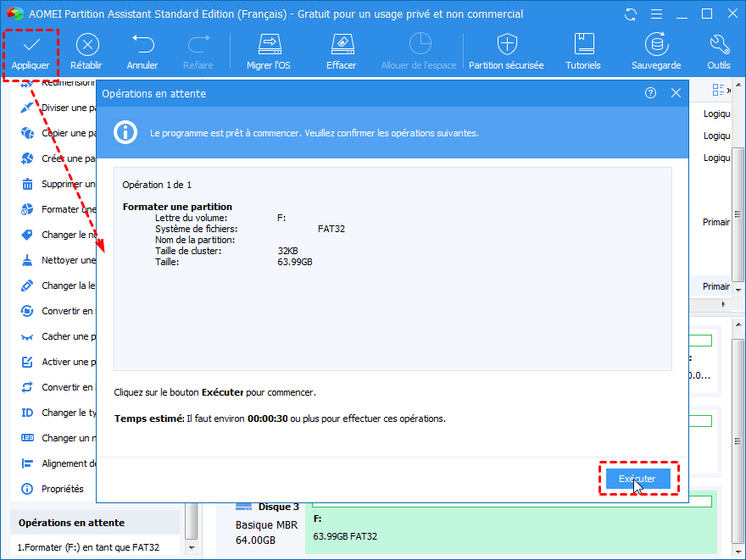Click the Nettoyer une partition broom icon
The image size is (746, 560).
click(27, 260)
